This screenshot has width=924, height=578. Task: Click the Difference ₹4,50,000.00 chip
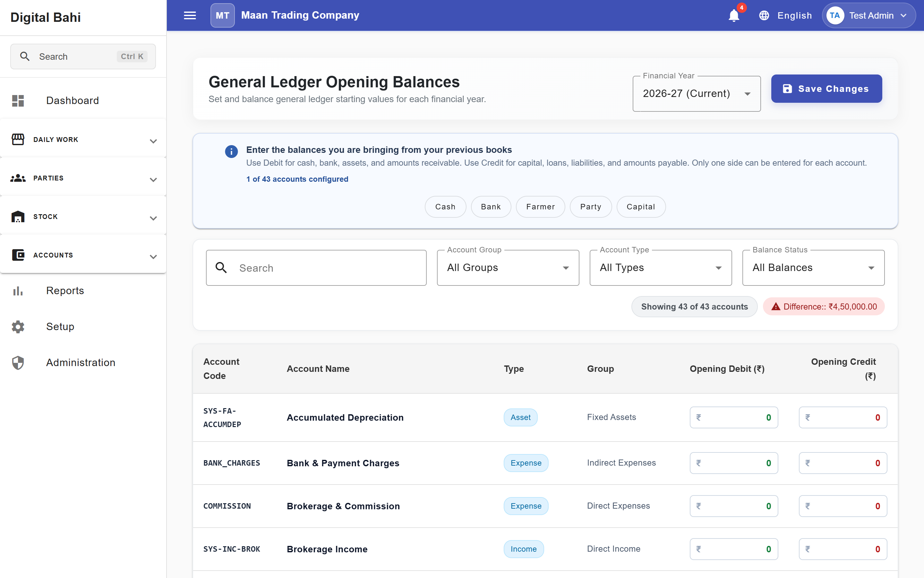(x=824, y=307)
